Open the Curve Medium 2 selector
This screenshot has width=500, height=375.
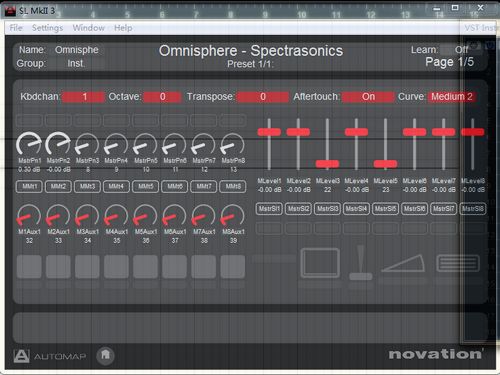(x=452, y=97)
